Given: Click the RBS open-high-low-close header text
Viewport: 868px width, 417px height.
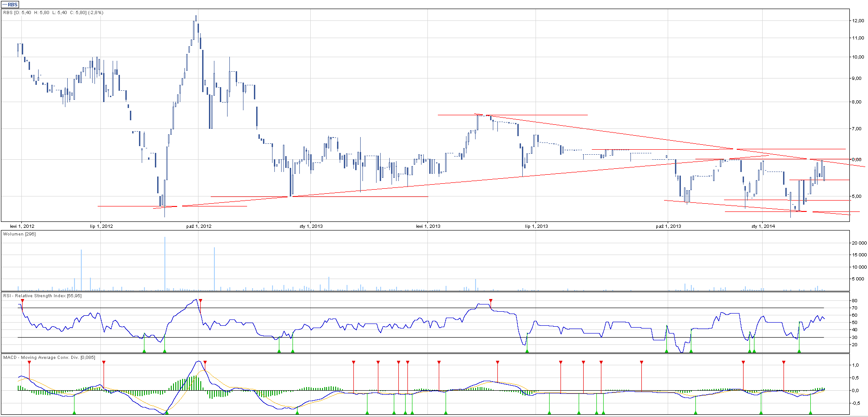Looking at the screenshot, I should tap(53, 13).
